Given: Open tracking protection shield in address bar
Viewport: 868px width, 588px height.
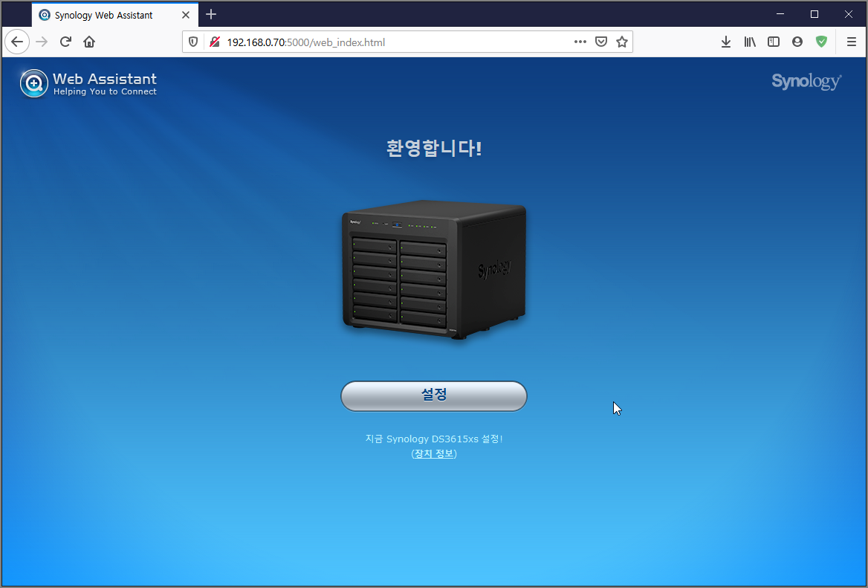Looking at the screenshot, I should 193,42.
